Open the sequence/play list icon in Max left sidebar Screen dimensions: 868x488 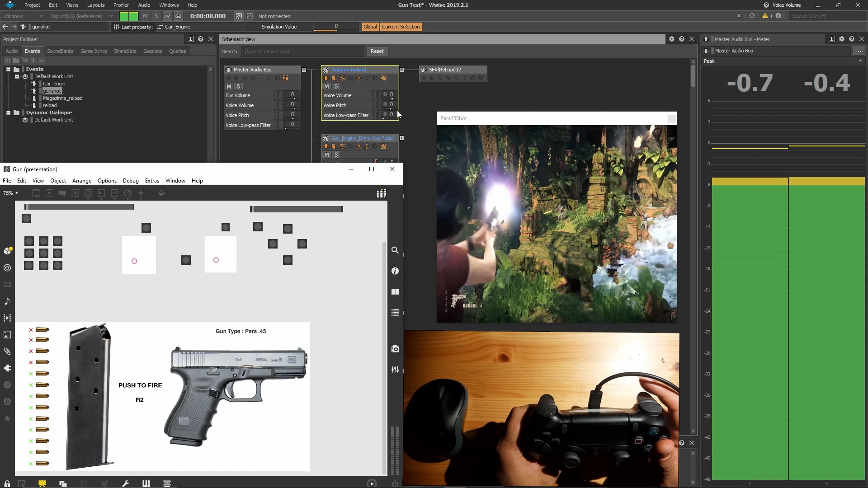[x=7, y=318]
